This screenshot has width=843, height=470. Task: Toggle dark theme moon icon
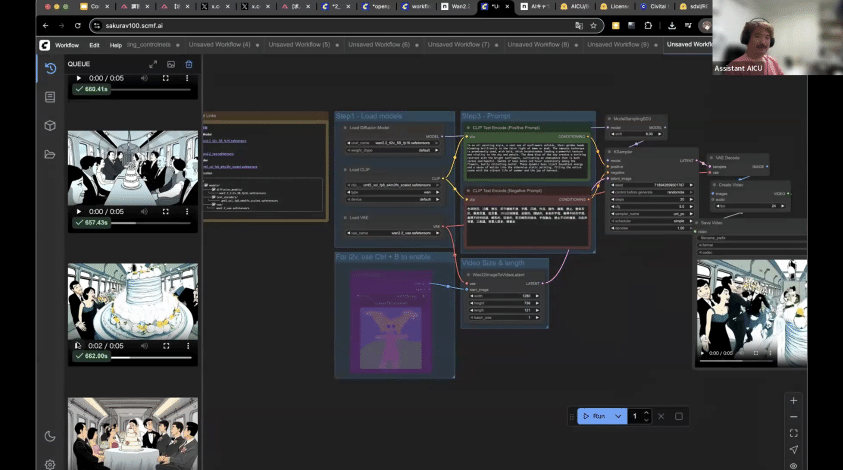pyautogui.click(x=50, y=436)
